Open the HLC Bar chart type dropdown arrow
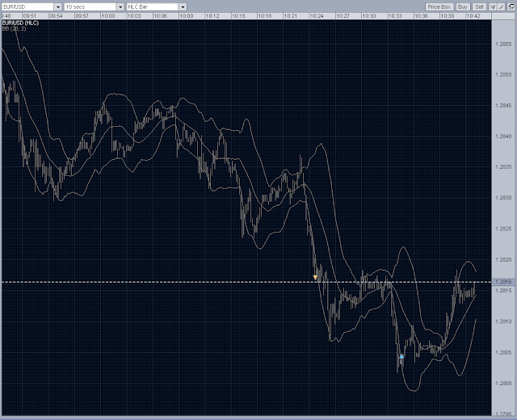Image resolution: width=517 pixels, height=420 pixels. [183, 6]
